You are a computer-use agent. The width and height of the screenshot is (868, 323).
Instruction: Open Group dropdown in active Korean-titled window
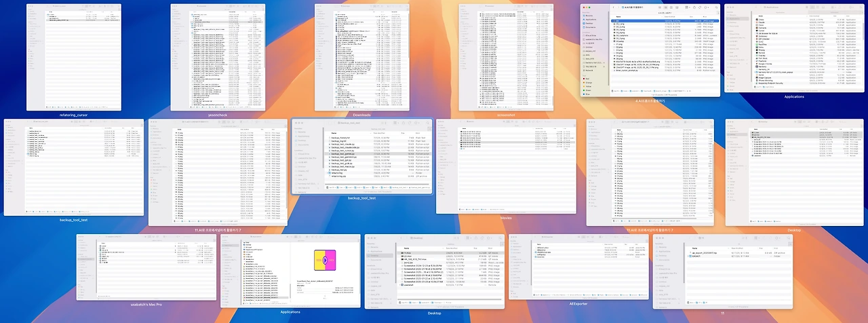tap(688, 7)
